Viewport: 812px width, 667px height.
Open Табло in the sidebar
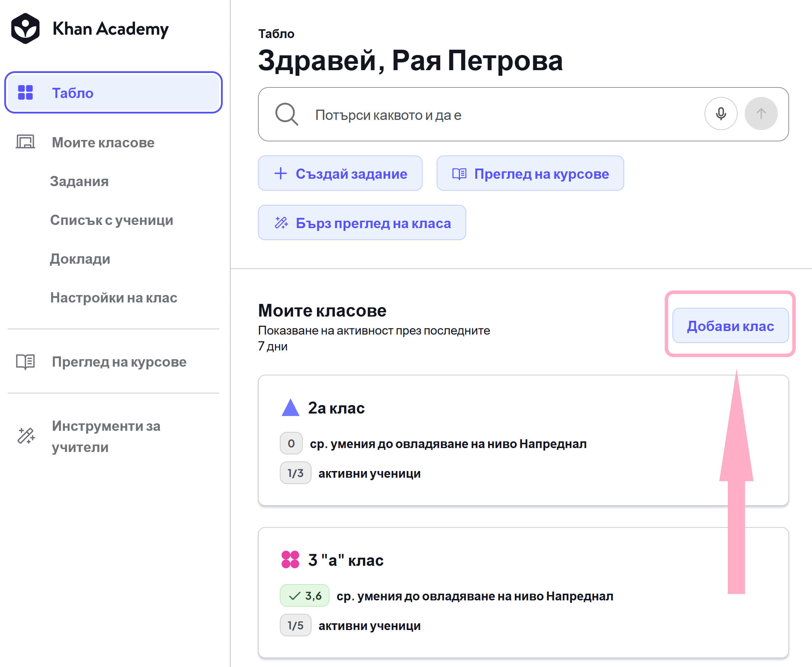(113, 93)
